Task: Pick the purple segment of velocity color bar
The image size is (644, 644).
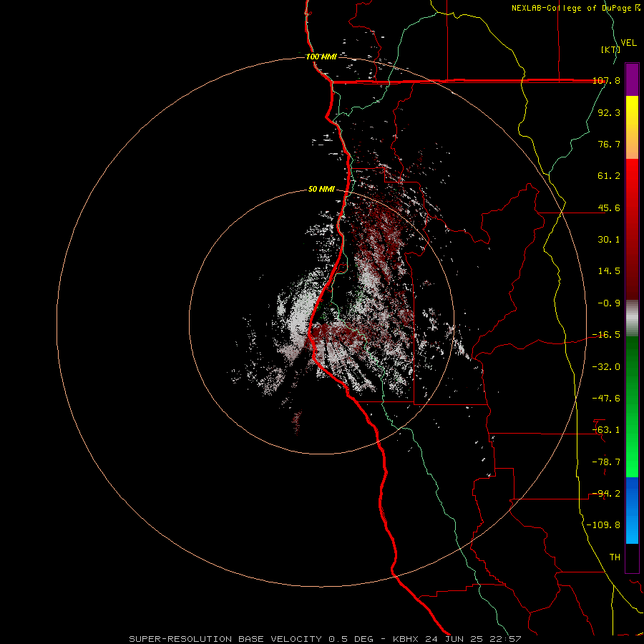Action: point(632,79)
